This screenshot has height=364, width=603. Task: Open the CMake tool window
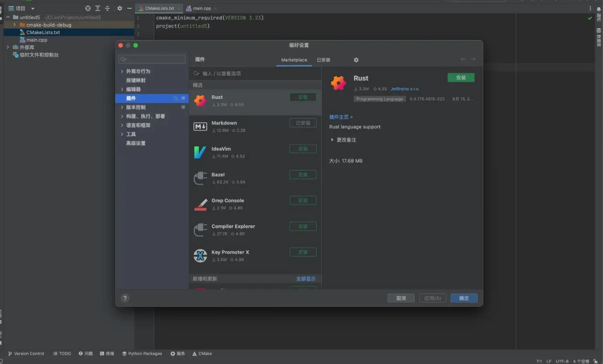[x=202, y=353]
